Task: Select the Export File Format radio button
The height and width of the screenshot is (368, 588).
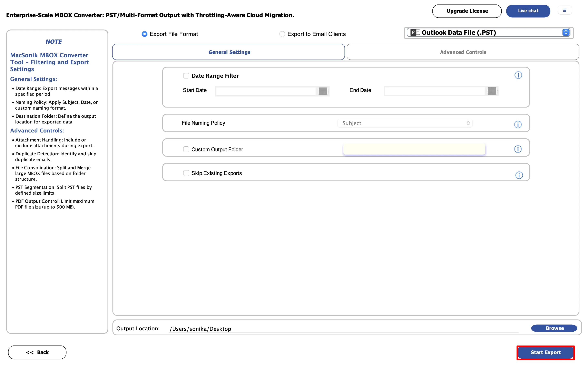Action: [144, 34]
